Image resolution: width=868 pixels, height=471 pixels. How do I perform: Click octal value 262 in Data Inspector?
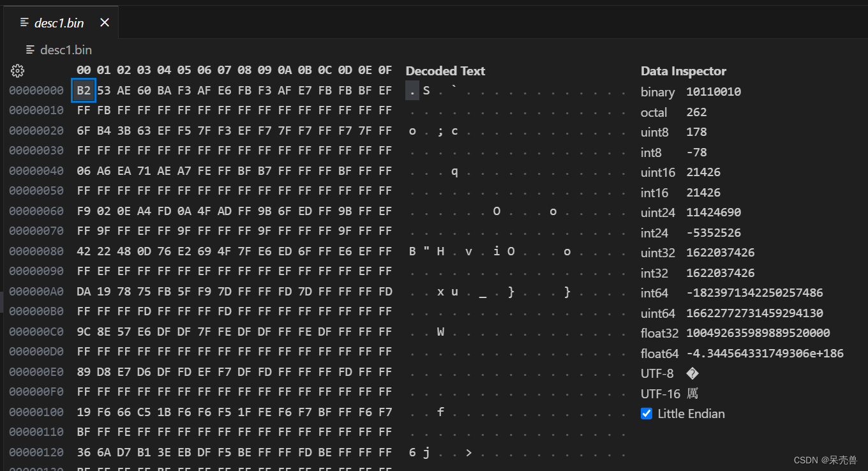696,112
